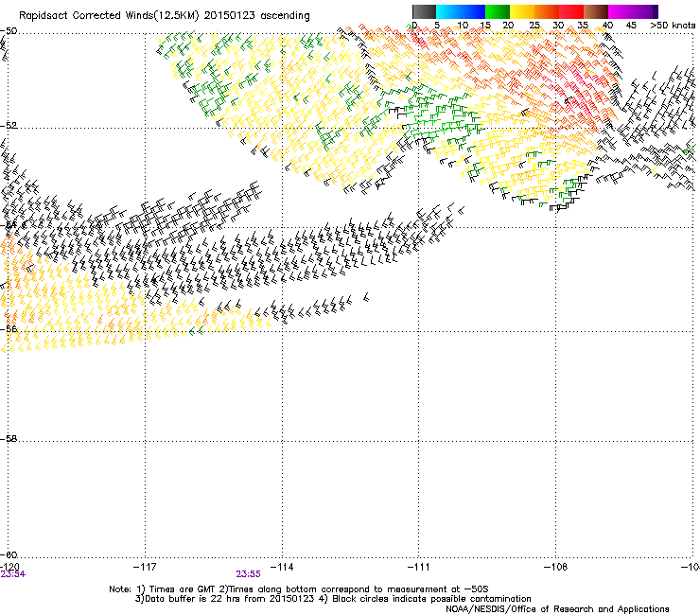The image size is (700, 615).
Task: Click the dark purple 45-50 knots swatch
Action: coord(645,11)
